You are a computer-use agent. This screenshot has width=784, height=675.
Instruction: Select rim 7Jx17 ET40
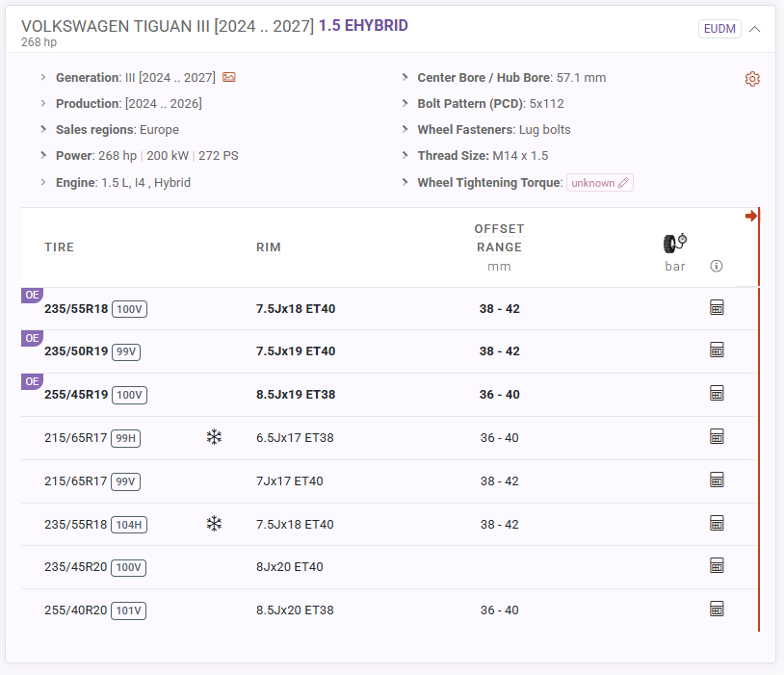tap(290, 481)
